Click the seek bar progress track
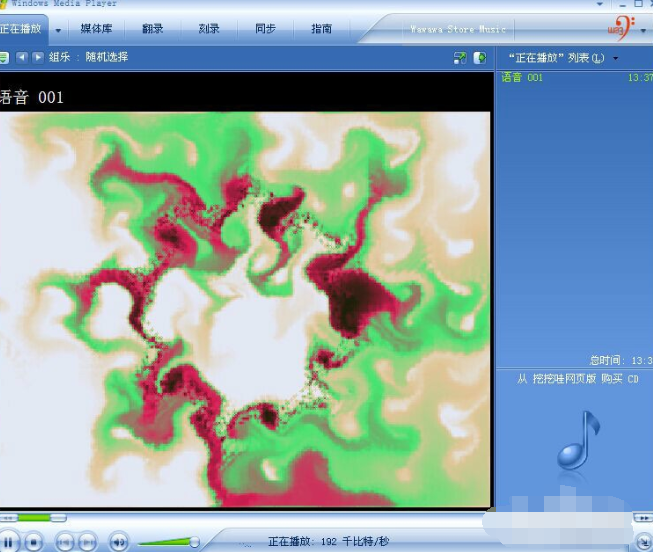The height and width of the screenshot is (552, 653). (x=40, y=517)
